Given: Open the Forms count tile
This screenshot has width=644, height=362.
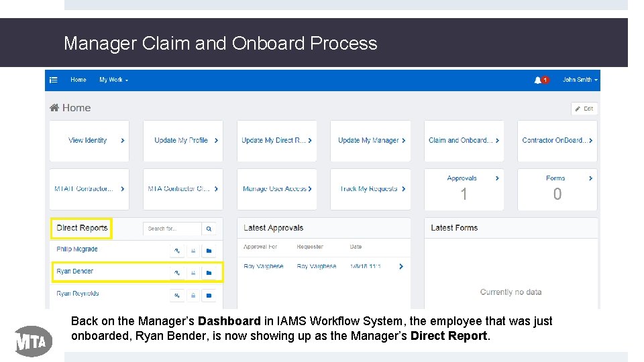Looking at the screenshot, I should [x=557, y=189].
